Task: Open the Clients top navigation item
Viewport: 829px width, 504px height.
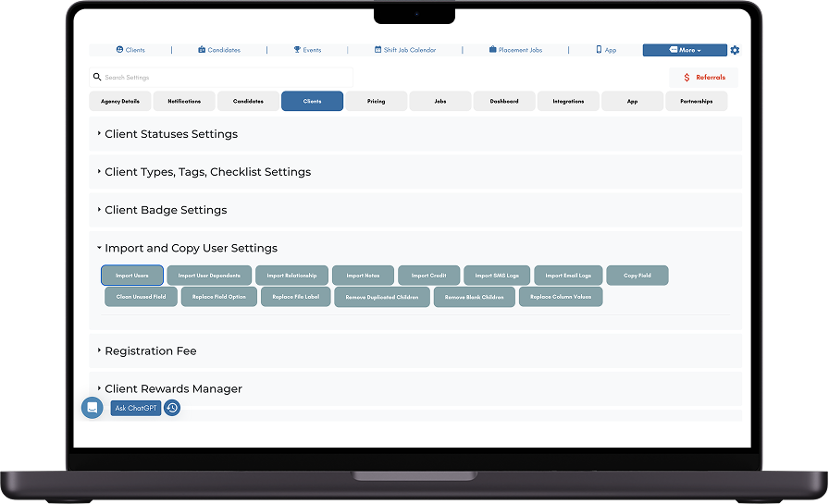Action: point(130,50)
